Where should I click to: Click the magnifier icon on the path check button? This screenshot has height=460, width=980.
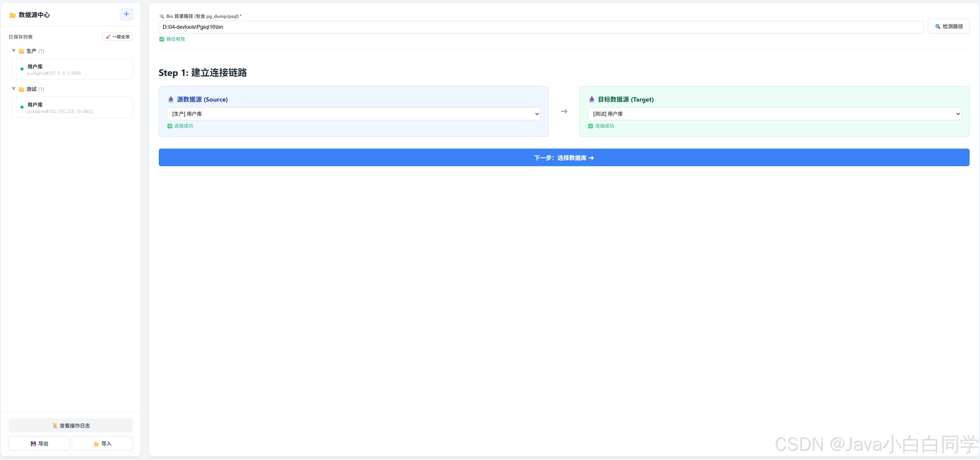[x=938, y=27]
